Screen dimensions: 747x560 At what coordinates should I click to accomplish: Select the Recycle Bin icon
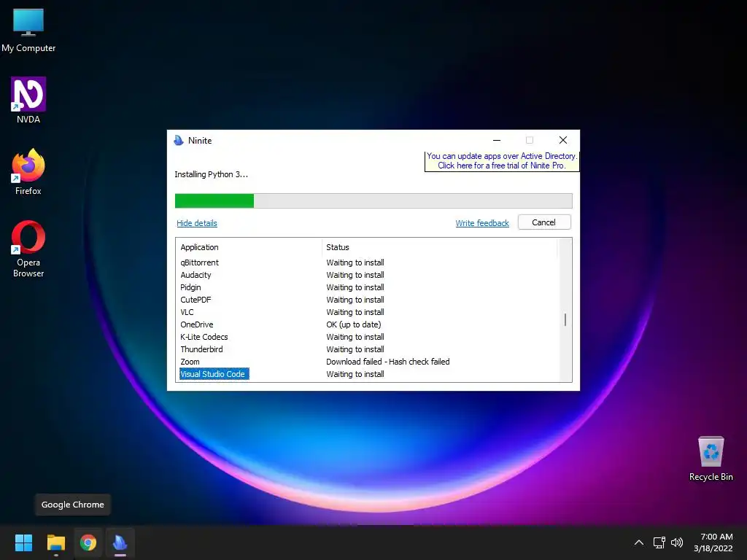tap(711, 459)
